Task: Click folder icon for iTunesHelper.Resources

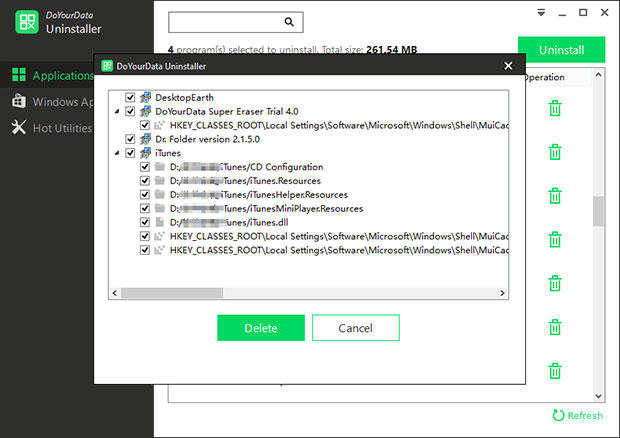Action: (160, 194)
